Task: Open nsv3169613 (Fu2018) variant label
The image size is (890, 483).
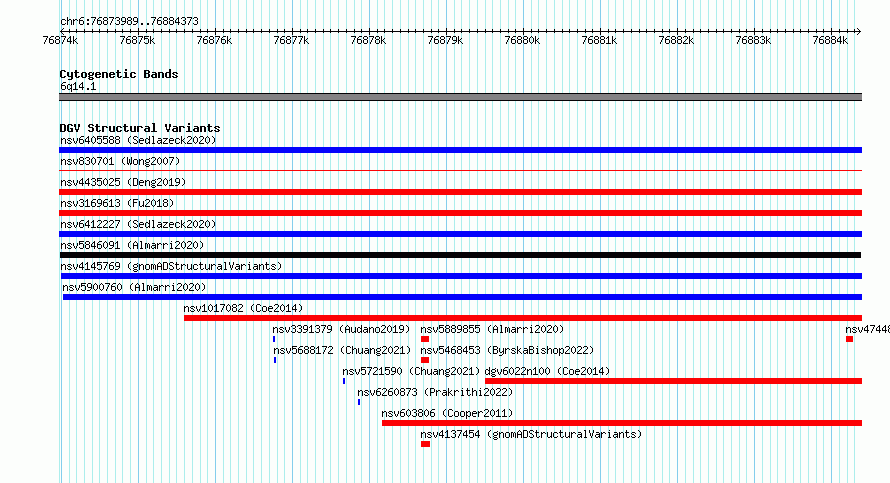Action: click(x=117, y=203)
